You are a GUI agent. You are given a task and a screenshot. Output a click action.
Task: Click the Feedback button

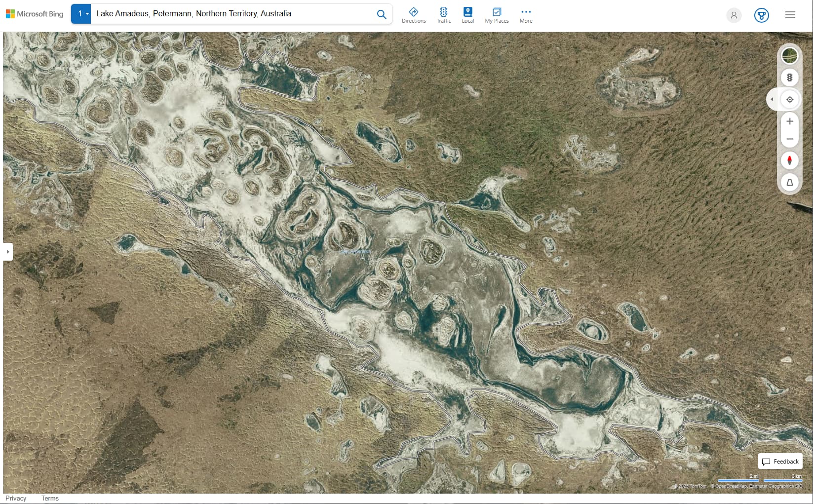(x=780, y=462)
